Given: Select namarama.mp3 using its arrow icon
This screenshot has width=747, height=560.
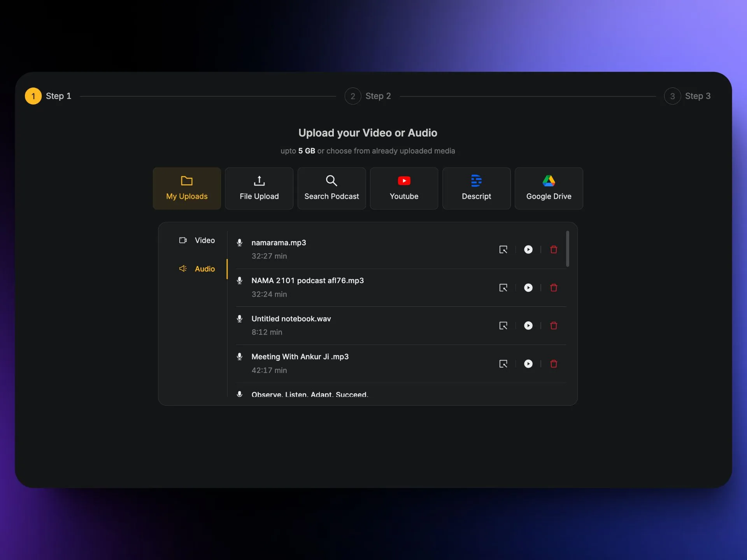Looking at the screenshot, I should pos(503,249).
